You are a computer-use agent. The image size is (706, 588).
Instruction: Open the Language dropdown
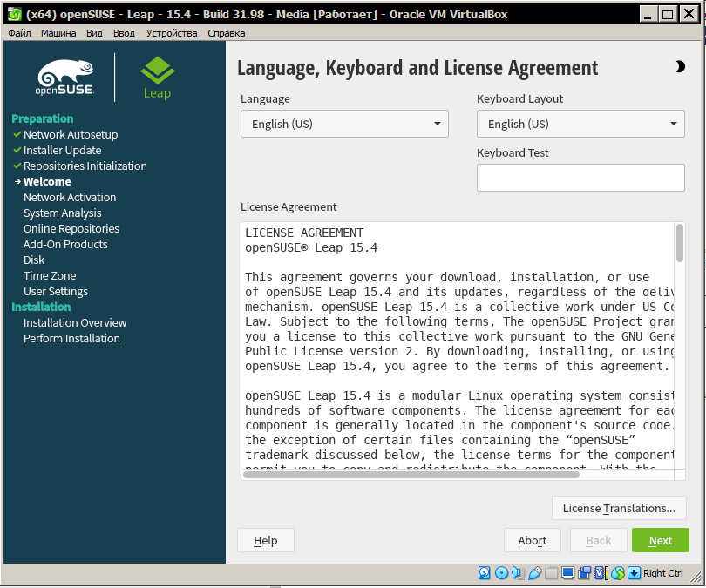344,124
